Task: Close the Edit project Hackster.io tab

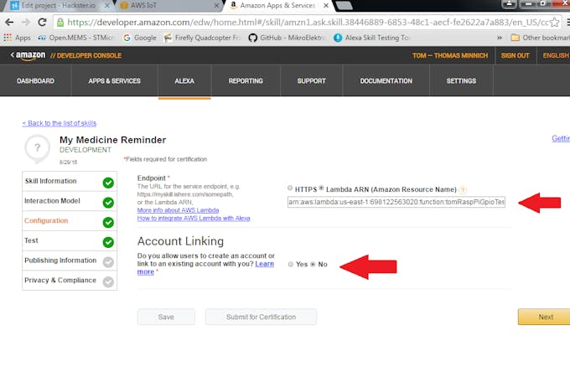Action: pos(107,6)
